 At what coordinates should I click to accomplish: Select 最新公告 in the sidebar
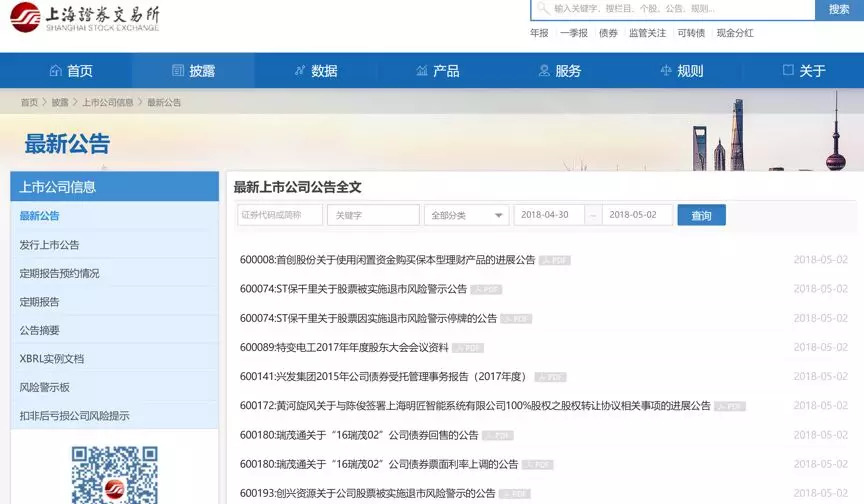[115, 216]
